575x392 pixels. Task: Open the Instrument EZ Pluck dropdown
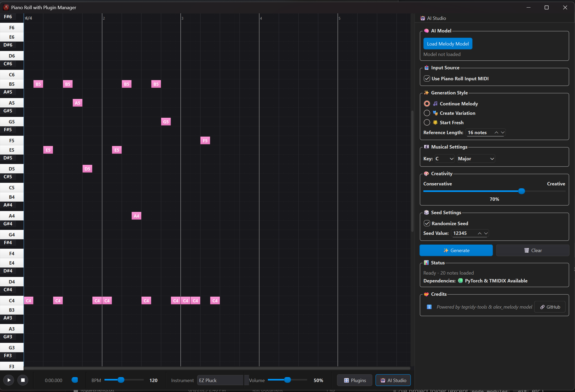click(220, 380)
